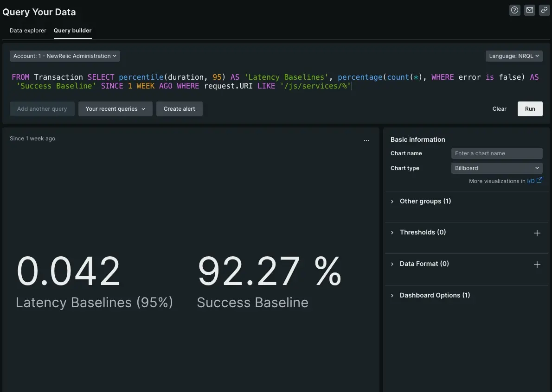Viewport: 552px width, 392px height.
Task: Click the Create alert button
Action: (179, 109)
